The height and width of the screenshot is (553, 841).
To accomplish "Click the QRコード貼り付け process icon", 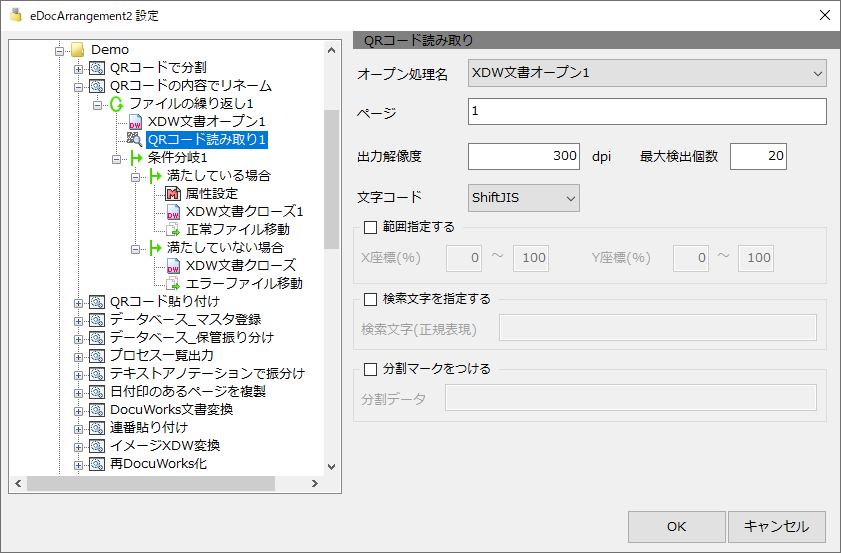I will coord(97,302).
